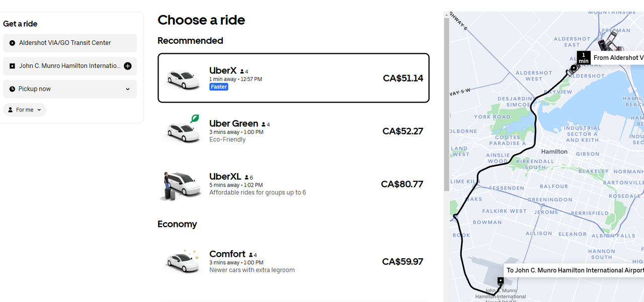Click the clock icon beside Pickup now

[12, 89]
